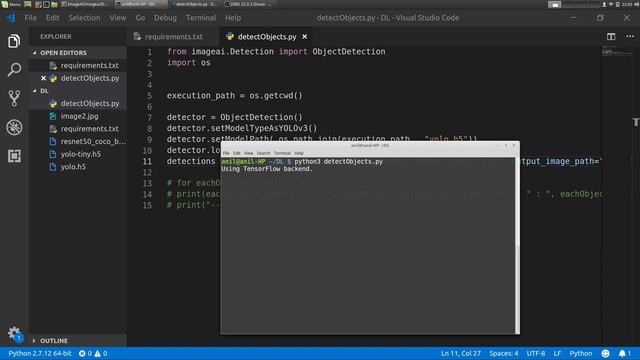Click line number 11 in the gutter
Viewport: 640px width, 360px height.
[x=147, y=161]
